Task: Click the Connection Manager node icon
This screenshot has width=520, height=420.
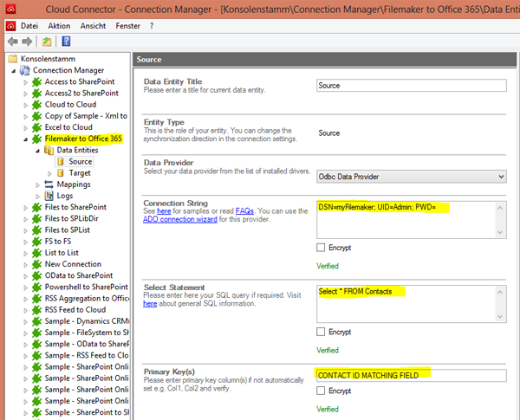Action: [24, 70]
